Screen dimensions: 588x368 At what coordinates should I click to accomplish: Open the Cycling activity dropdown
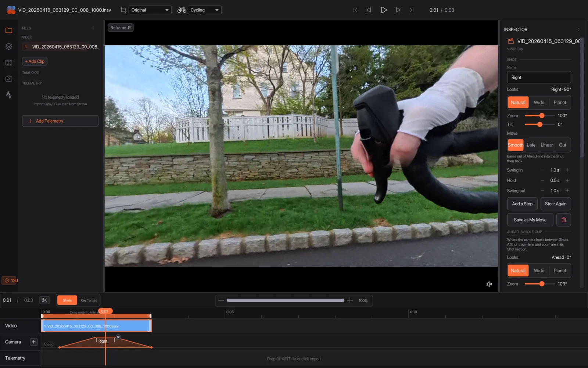tap(205, 10)
